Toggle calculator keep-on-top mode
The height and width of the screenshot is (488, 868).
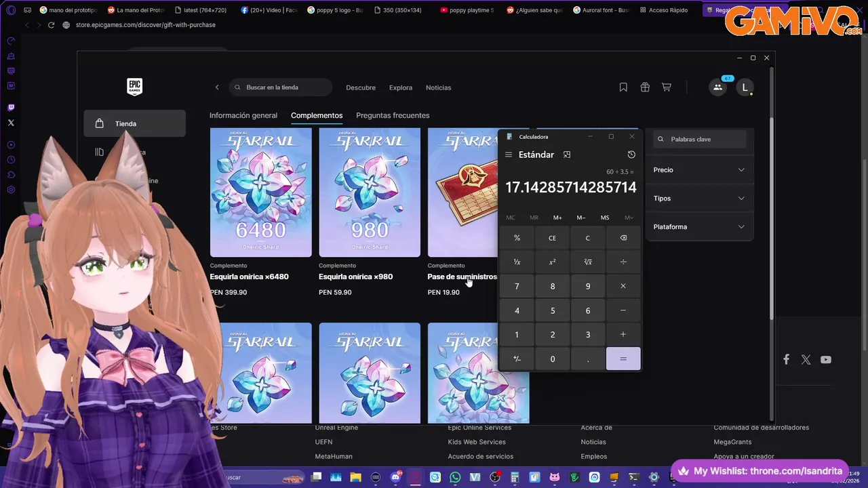567,155
